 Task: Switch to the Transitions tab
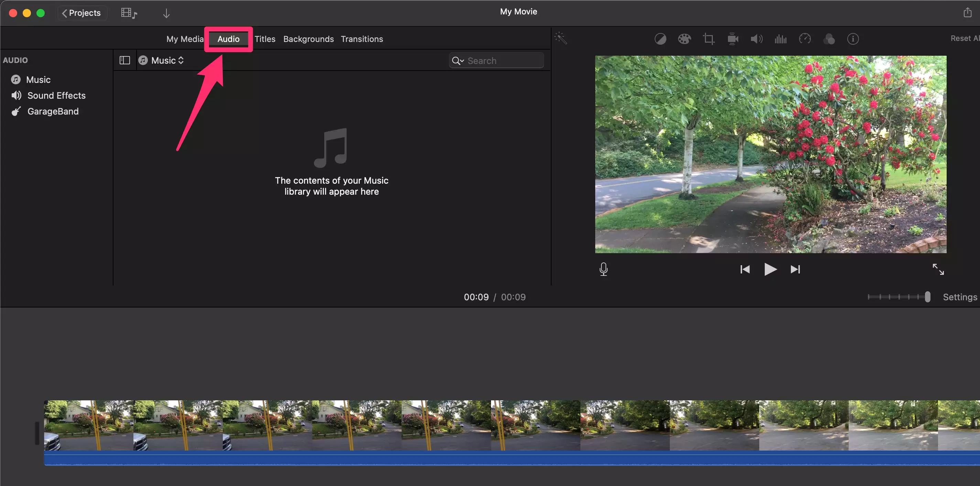coord(361,39)
